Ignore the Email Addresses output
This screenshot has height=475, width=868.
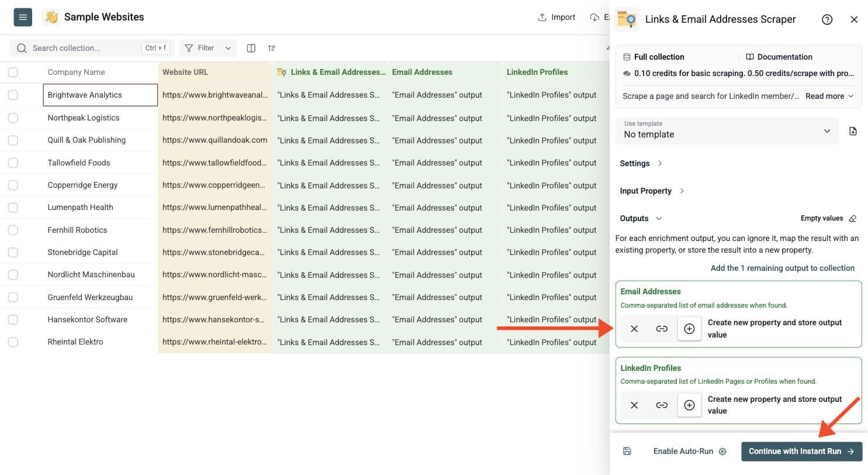tap(634, 329)
